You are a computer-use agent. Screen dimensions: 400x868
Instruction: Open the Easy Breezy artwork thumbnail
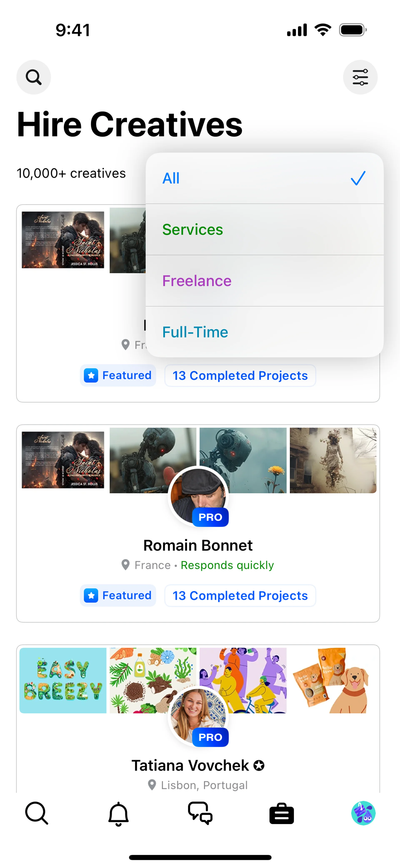pyautogui.click(x=63, y=680)
